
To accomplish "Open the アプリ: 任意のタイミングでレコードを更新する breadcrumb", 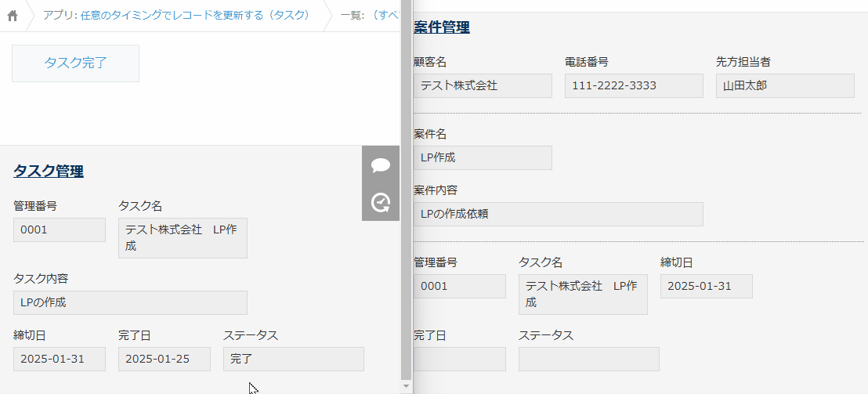I will point(176,16).
